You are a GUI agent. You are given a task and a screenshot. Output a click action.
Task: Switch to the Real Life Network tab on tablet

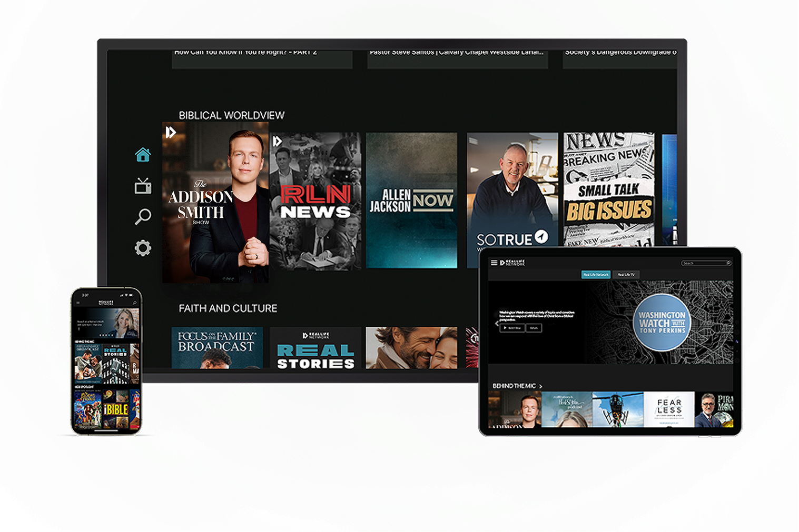tap(596, 275)
